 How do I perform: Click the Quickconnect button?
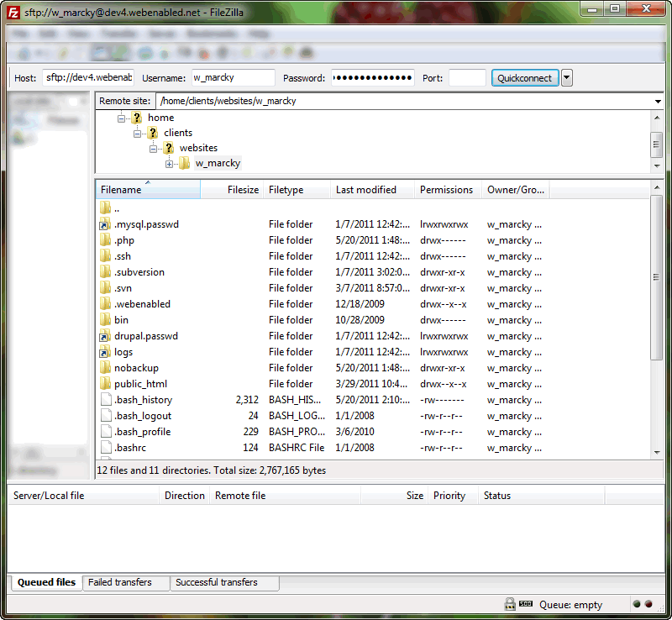click(x=524, y=77)
